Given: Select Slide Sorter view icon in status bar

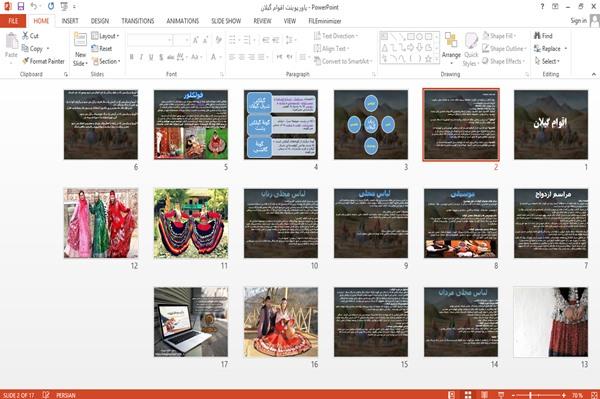Looking at the screenshot, I should coord(468,395).
